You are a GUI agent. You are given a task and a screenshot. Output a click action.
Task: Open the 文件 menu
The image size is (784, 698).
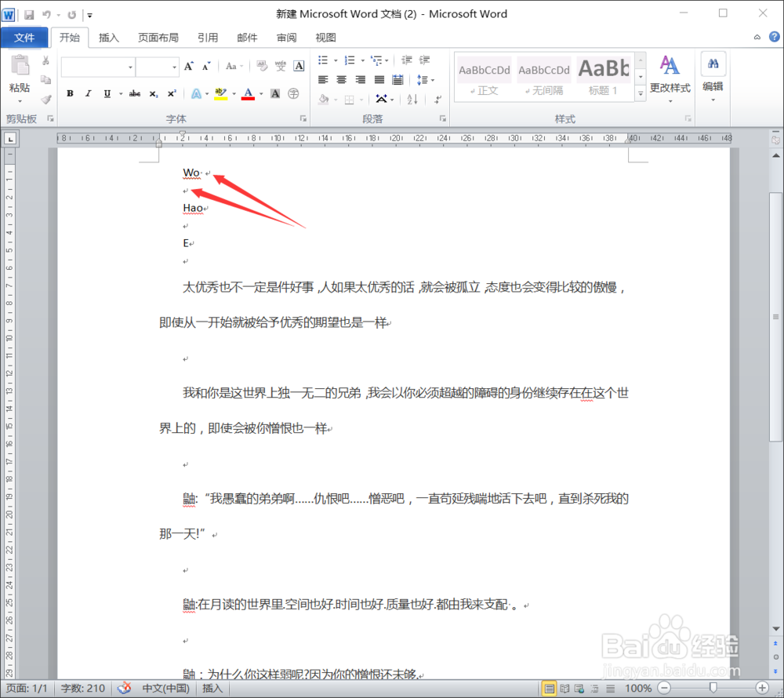tap(24, 37)
